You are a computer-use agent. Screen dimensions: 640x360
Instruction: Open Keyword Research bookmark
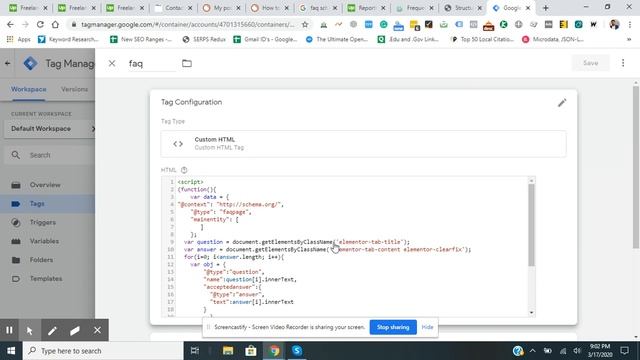(68, 40)
